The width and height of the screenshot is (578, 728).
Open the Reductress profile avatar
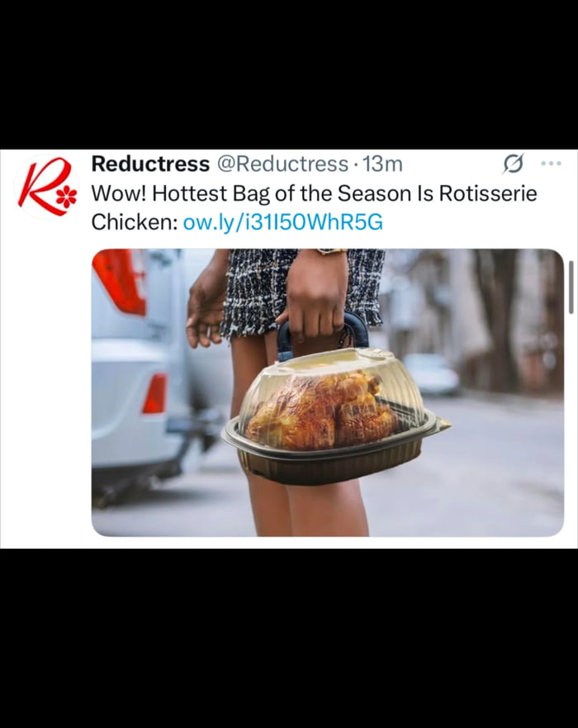coord(46,187)
